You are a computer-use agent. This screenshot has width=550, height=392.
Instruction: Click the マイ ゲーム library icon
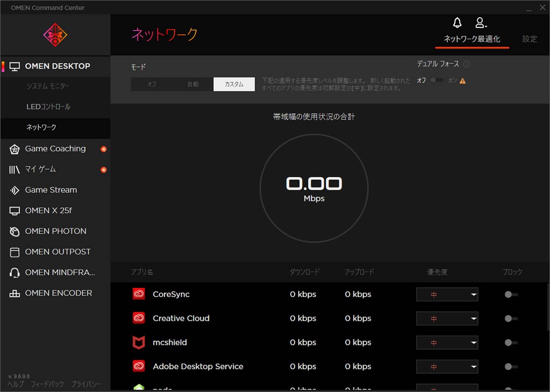15,170
